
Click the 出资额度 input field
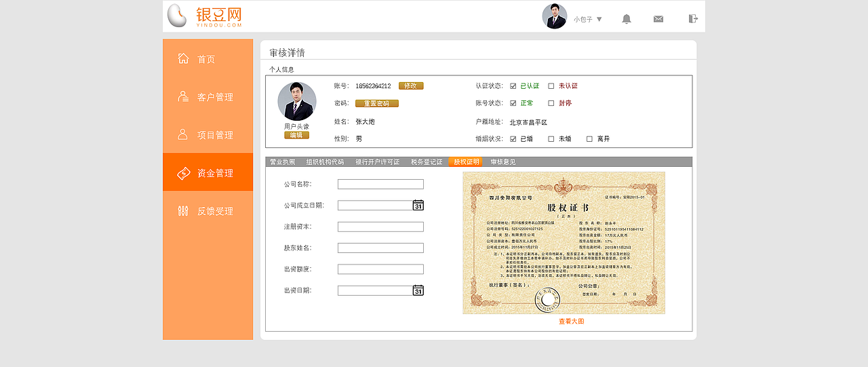coord(380,269)
